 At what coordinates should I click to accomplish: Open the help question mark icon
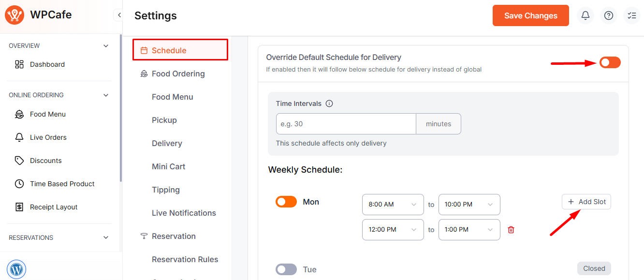click(x=609, y=15)
